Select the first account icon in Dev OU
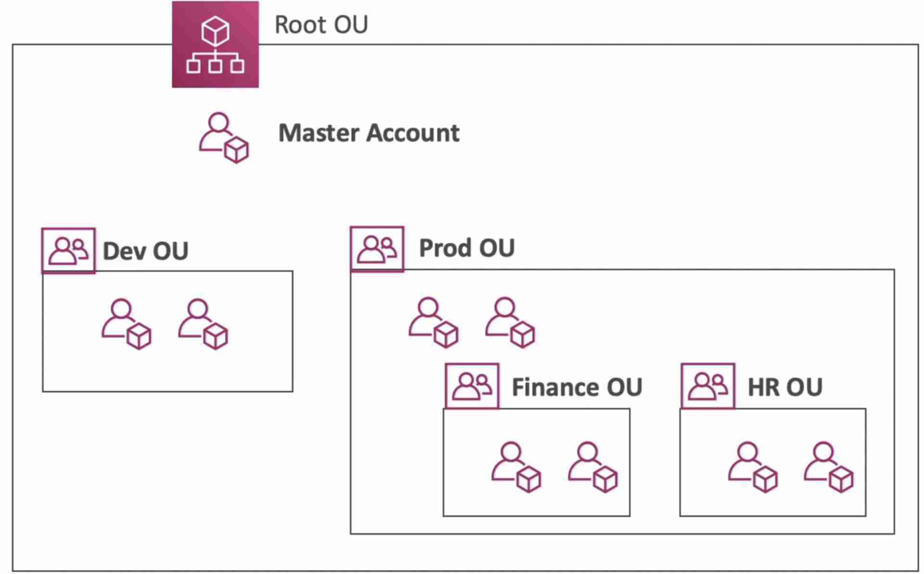 point(127,324)
